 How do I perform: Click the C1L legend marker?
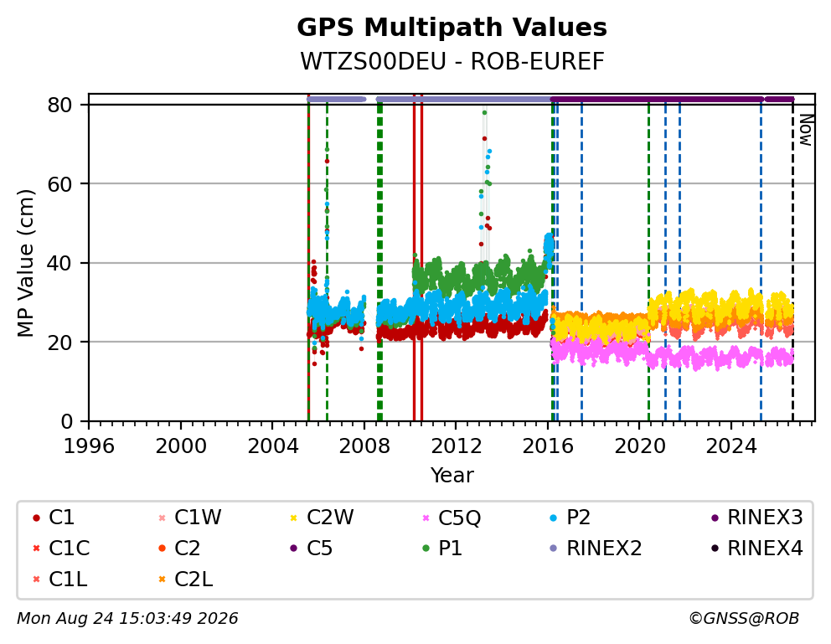[x=36, y=580]
